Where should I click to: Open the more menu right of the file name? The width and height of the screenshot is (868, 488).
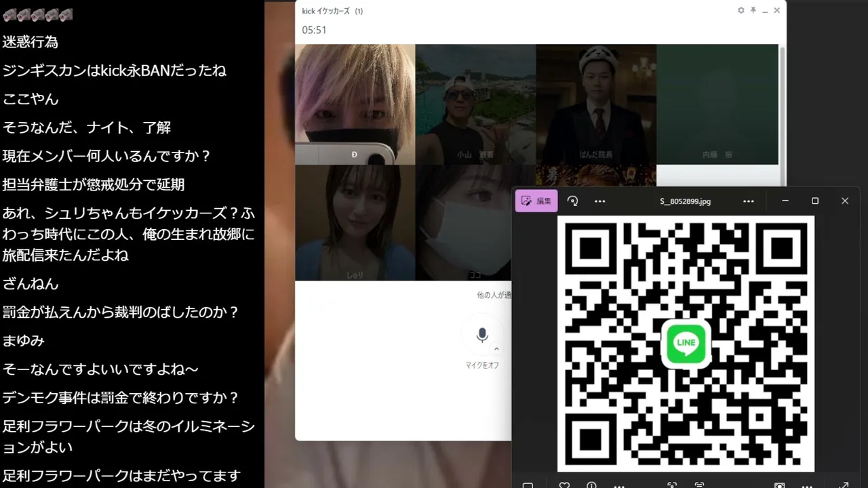coord(748,201)
